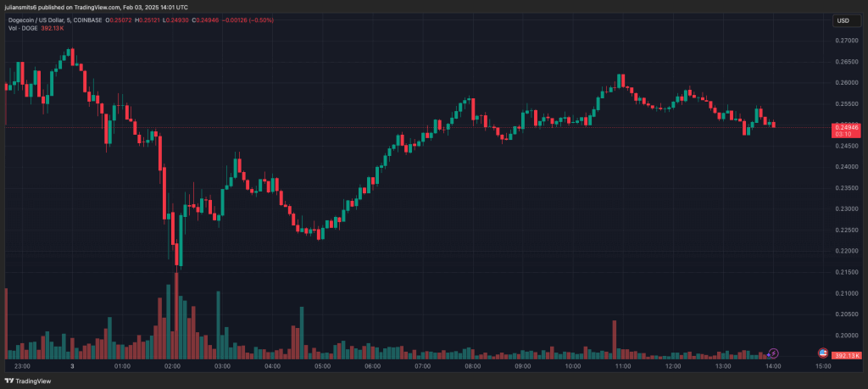Viewport: 868px width, 389px height.
Task: Click the 0.26000 price axis label
Action: pos(845,83)
